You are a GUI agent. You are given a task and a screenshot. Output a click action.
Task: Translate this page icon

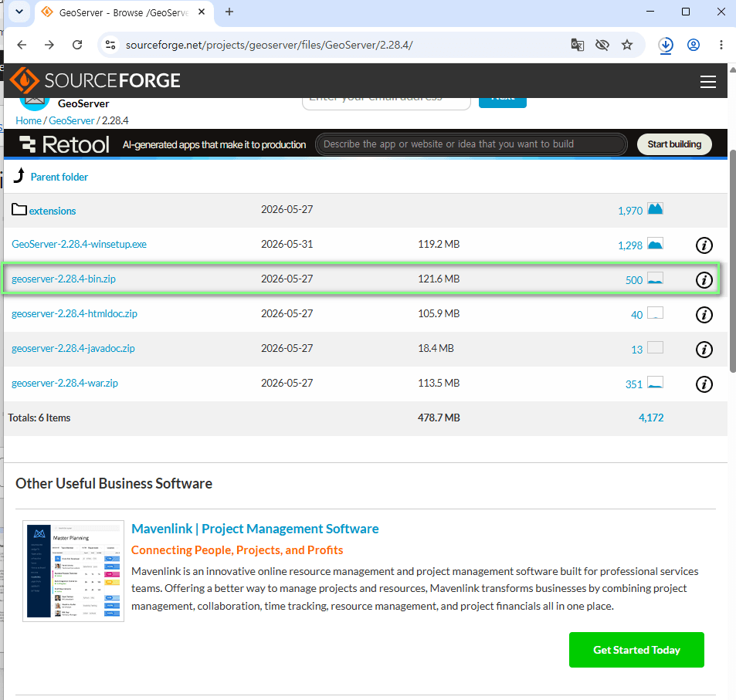point(578,45)
